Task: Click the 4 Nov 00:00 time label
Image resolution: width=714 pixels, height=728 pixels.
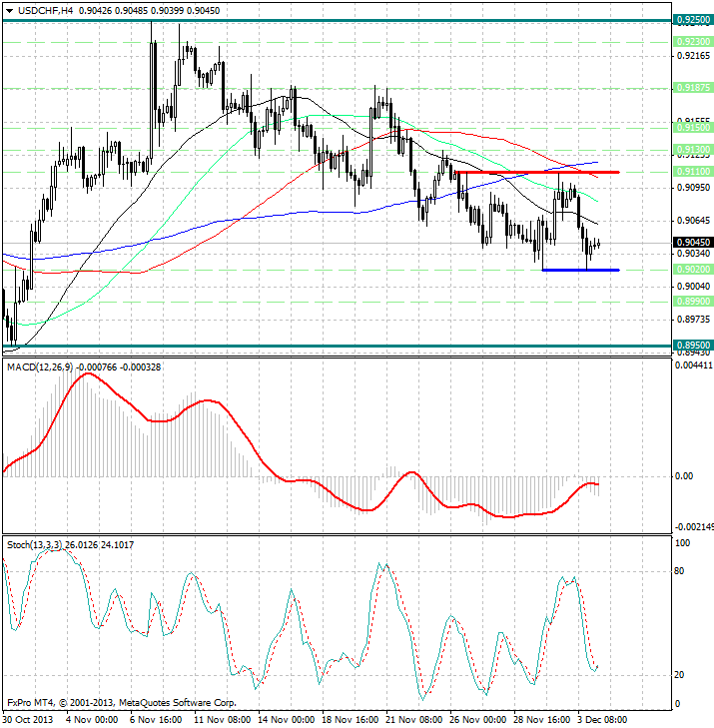Action: click(x=92, y=720)
